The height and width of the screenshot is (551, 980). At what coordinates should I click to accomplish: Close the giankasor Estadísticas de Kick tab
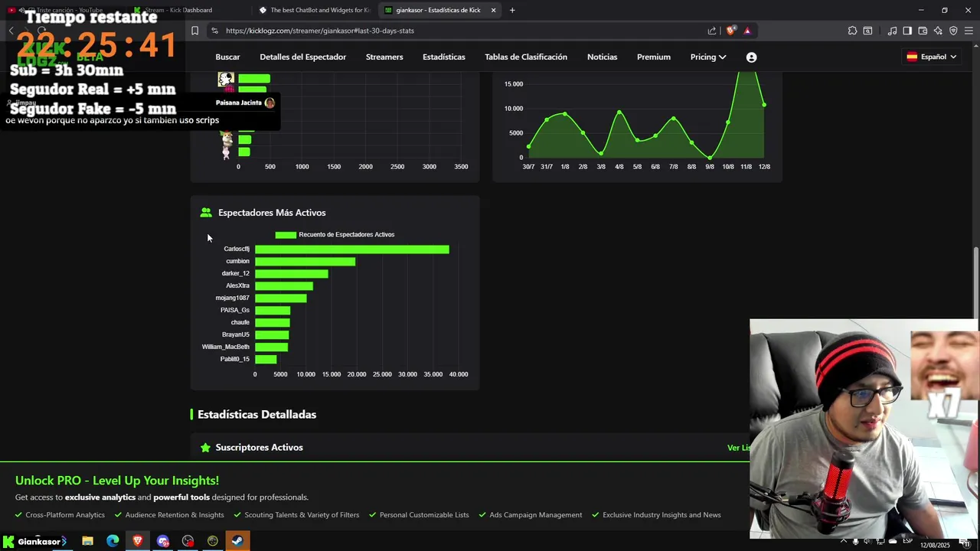pyautogui.click(x=493, y=10)
